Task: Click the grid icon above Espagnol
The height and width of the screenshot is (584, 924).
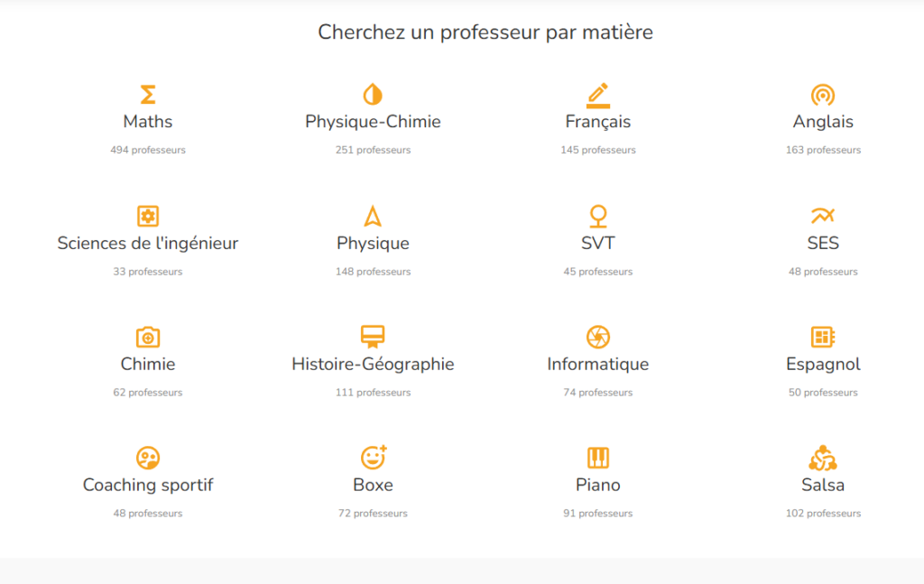Action: pyautogui.click(x=823, y=337)
